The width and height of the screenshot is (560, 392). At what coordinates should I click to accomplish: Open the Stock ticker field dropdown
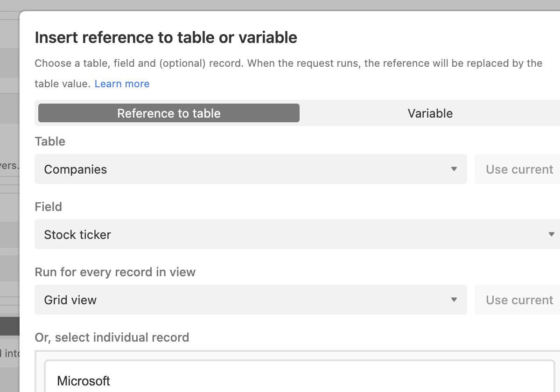click(297, 234)
